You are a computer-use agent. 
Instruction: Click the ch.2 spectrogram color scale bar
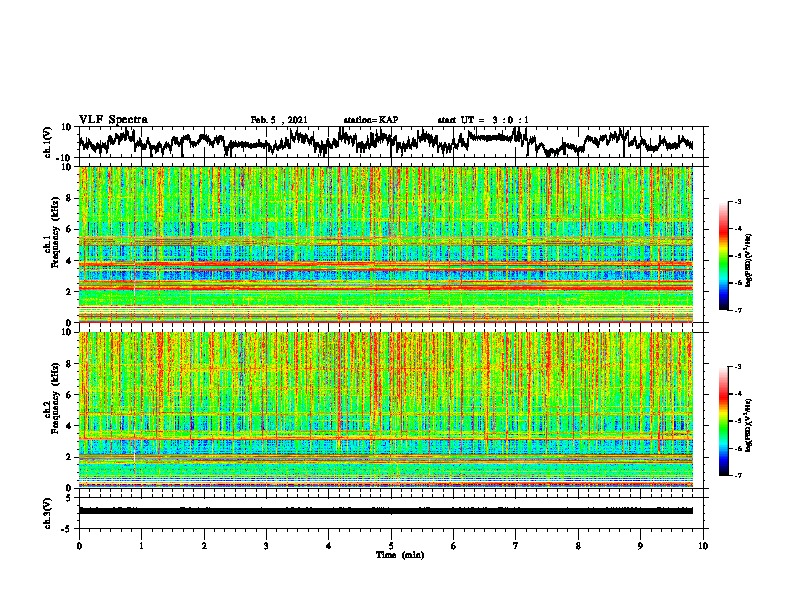(723, 421)
